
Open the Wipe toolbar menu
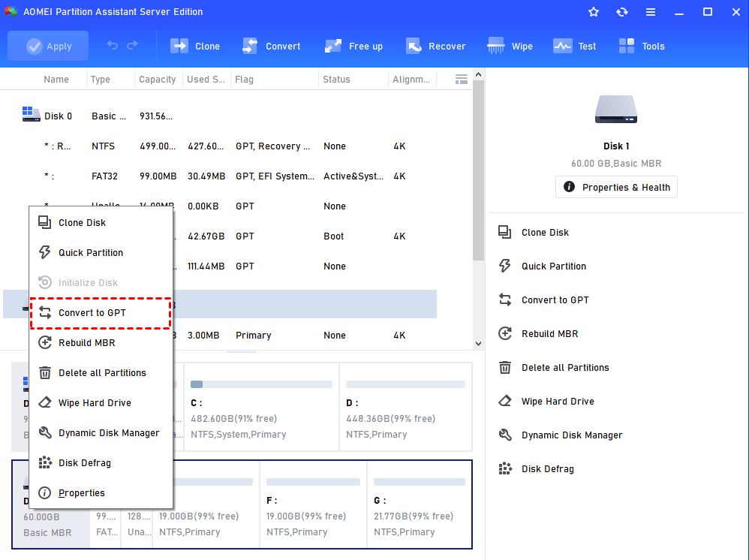pos(510,46)
